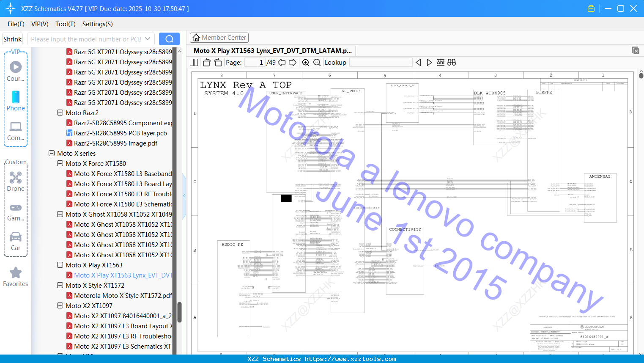Collapse the Moto X Force XT1580 folder
Screen dimensions: 644x363
click(60, 163)
